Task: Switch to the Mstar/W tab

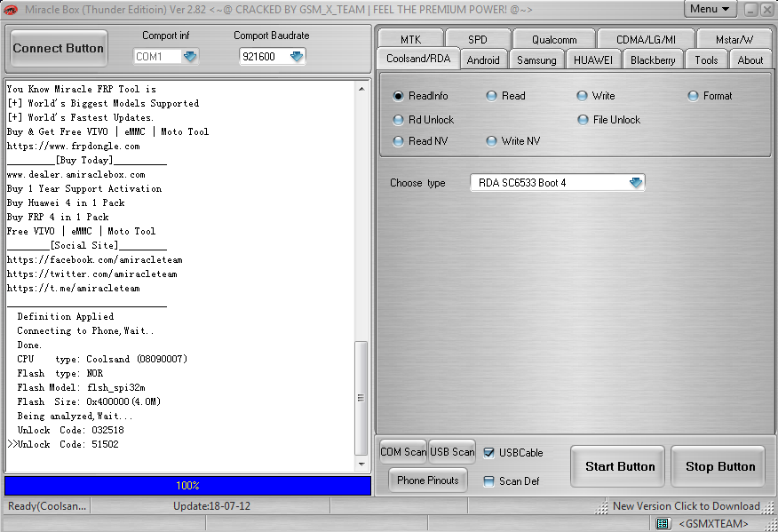Action: (x=734, y=39)
